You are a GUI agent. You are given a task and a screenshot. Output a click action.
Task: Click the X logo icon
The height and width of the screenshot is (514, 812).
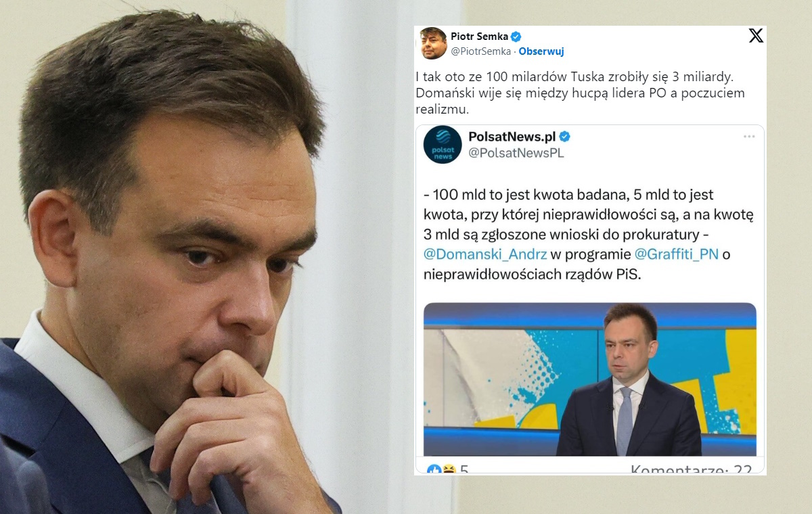[756, 36]
